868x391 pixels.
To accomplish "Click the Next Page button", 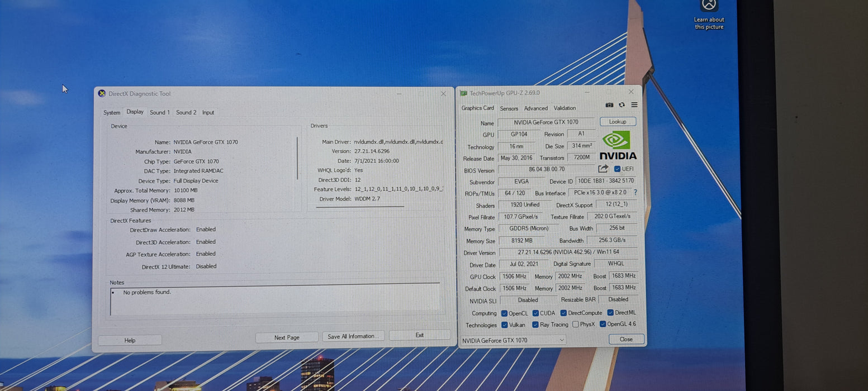I will coord(287,337).
